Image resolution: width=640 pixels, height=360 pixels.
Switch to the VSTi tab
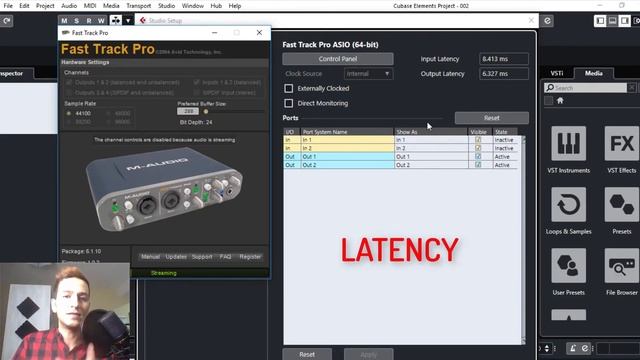point(557,73)
